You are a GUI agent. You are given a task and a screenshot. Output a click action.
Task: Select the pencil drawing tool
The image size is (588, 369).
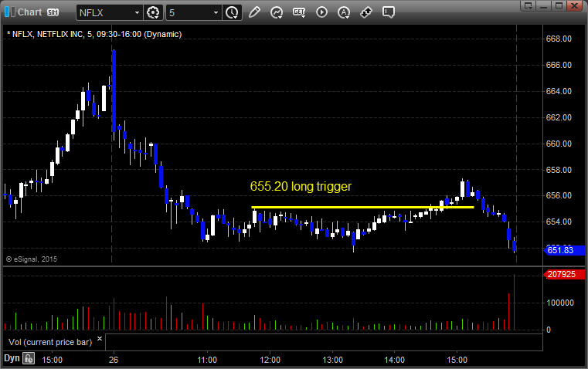(254, 12)
